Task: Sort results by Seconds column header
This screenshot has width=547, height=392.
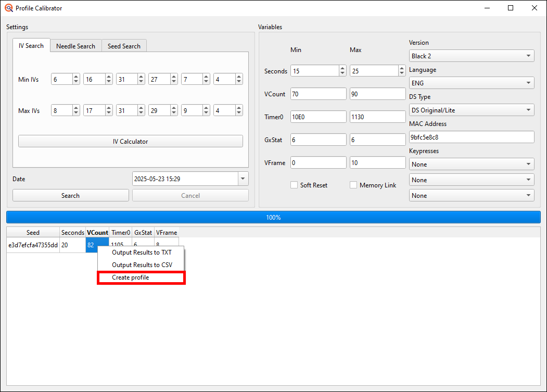Action: [72, 233]
